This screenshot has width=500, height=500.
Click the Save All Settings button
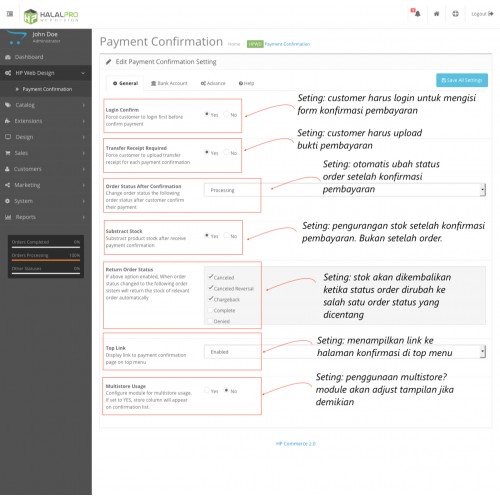[462, 80]
